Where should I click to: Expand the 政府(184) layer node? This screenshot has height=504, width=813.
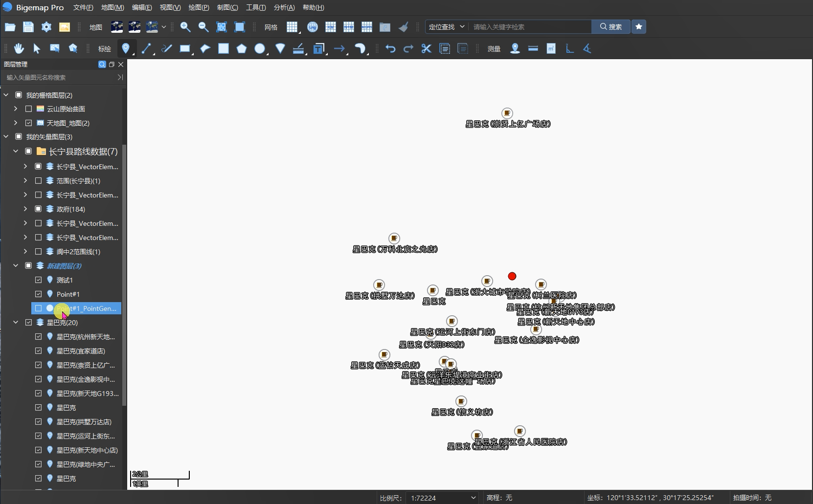click(25, 209)
